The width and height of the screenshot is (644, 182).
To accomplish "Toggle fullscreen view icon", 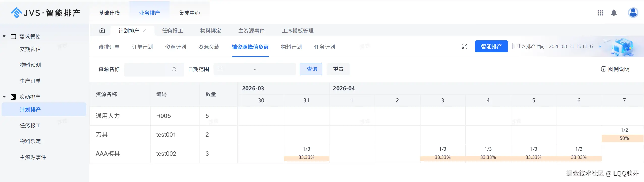I will [464, 46].
